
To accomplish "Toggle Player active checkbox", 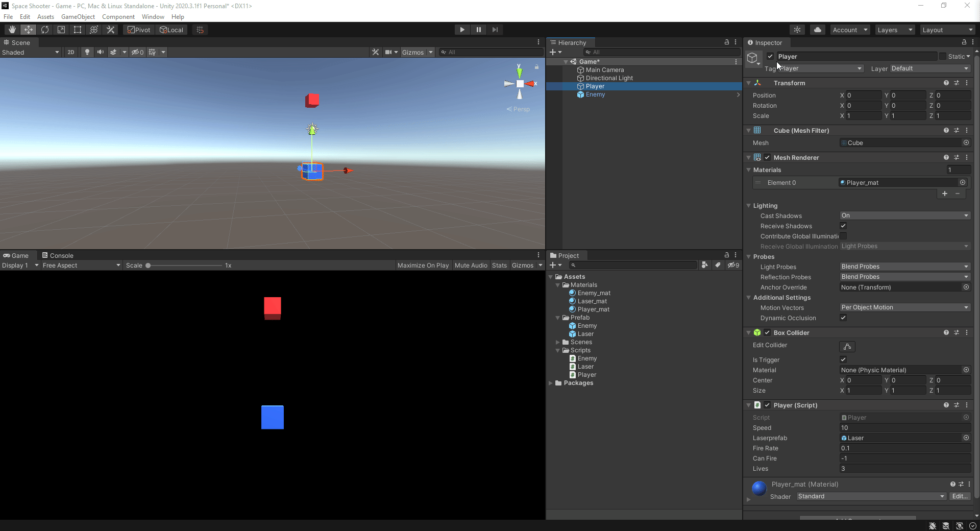I will (770, 56).
